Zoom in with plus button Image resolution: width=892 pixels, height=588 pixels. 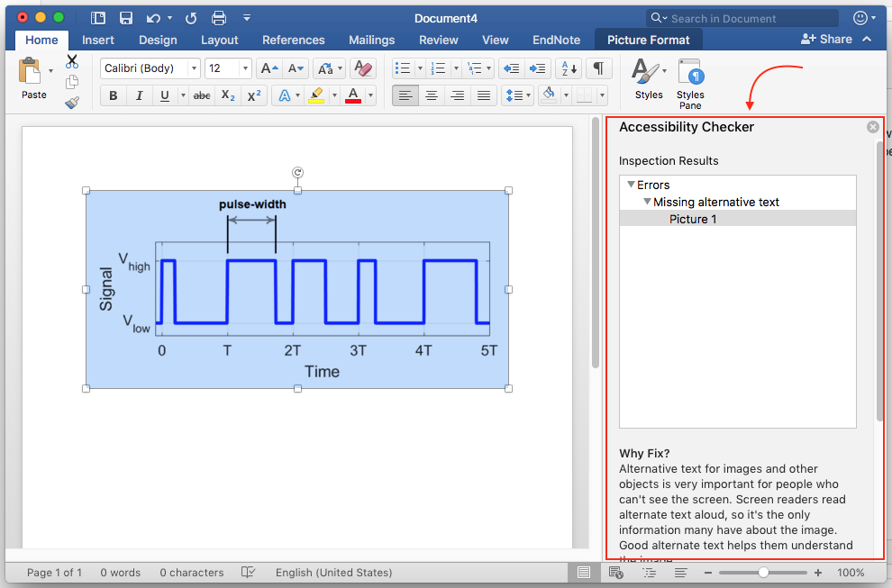point(817,573)
